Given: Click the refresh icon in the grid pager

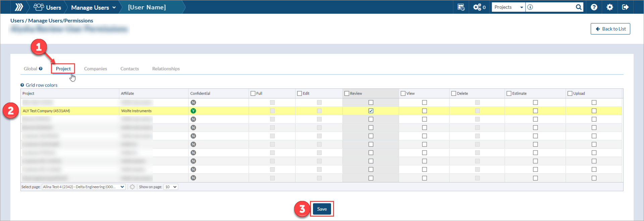Looking at the screenshot, I should click(132, 187).
